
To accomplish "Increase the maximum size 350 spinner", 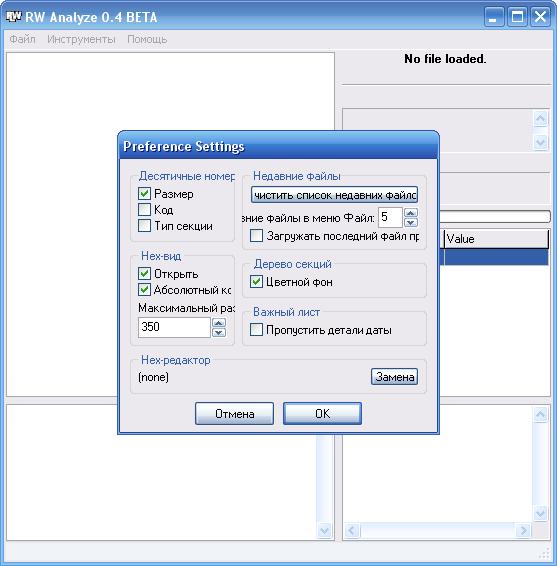I will 219,322.
